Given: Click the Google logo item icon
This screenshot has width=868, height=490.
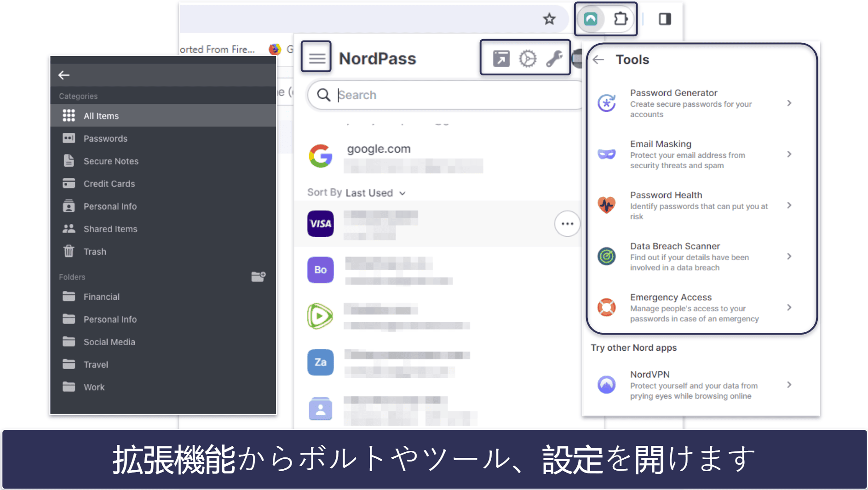Looking at the screenshot, I should pyautogui.click(x=321, y=156).
